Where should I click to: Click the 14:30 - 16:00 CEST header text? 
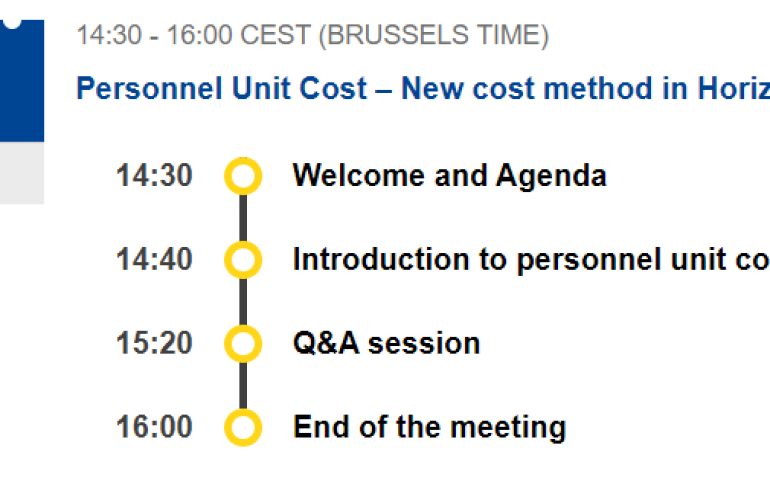(312, 36)
